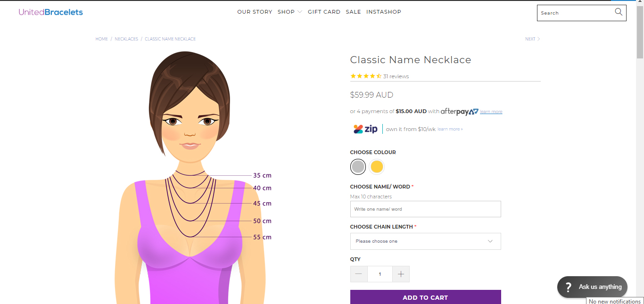Click the Afterpay logo
Image resolution: width=644 pixels, height=304 pixels.
point(459,112)
